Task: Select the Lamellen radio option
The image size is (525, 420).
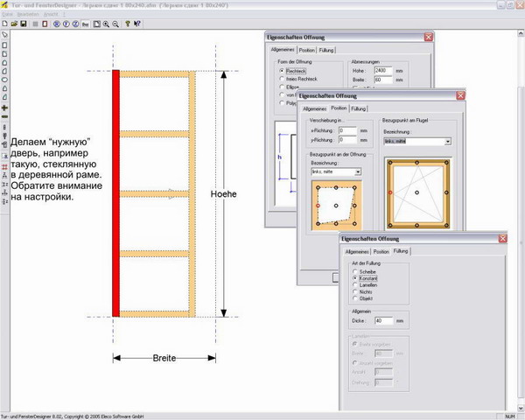Action: click(354, 285)
